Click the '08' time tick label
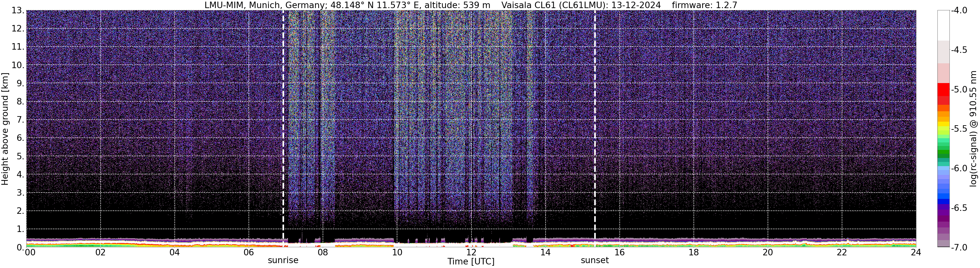The width and height of the screenshot is (980, 268). (323, 252)
